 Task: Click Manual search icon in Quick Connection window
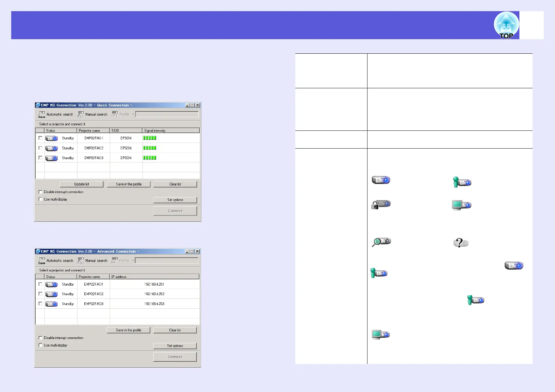point(80,114)
